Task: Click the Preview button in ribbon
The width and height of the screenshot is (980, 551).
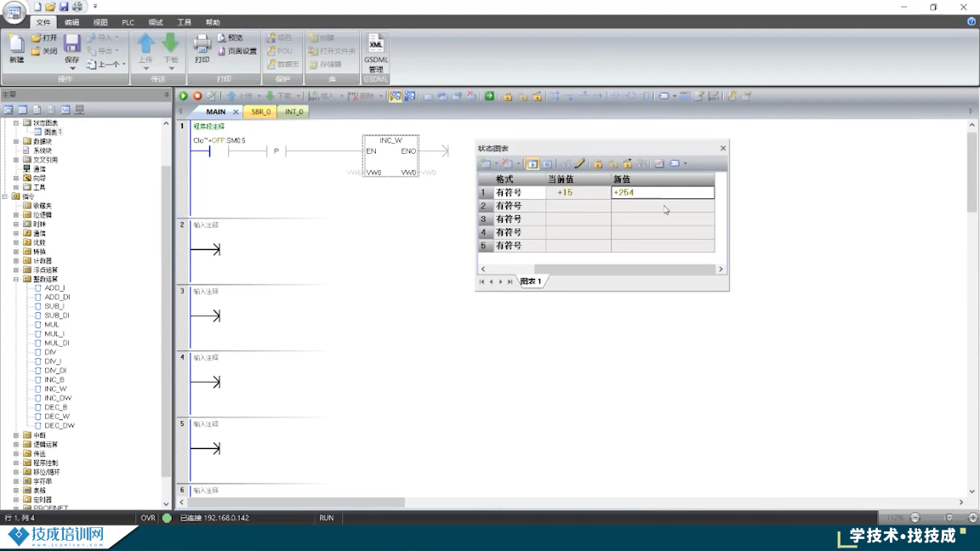Action: pyautogui.click(x=230, y=37)
